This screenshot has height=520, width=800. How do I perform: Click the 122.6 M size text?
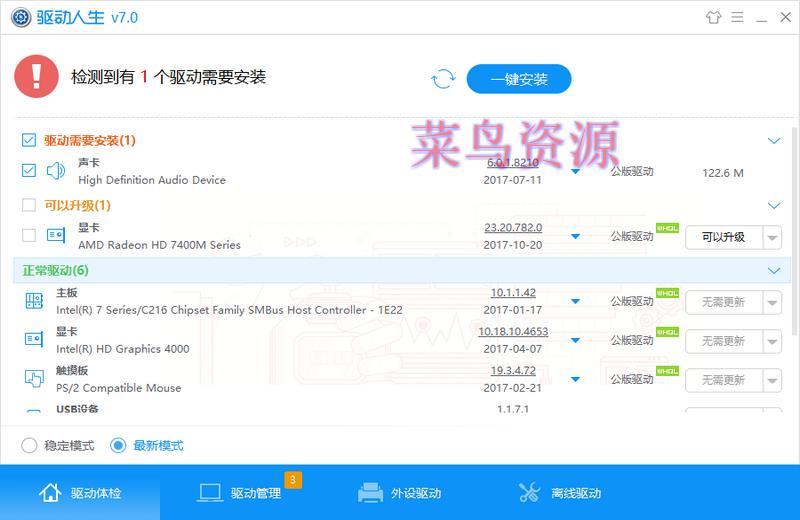[723, 173]
